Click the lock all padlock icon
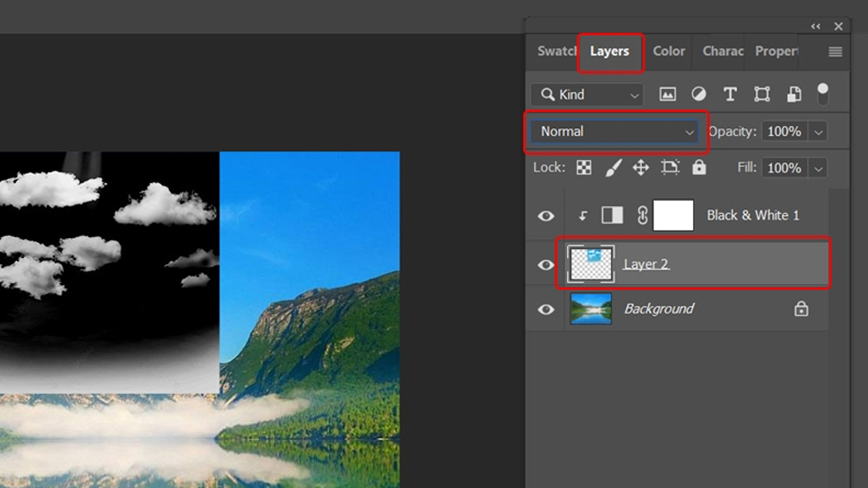 pos(699,168)
